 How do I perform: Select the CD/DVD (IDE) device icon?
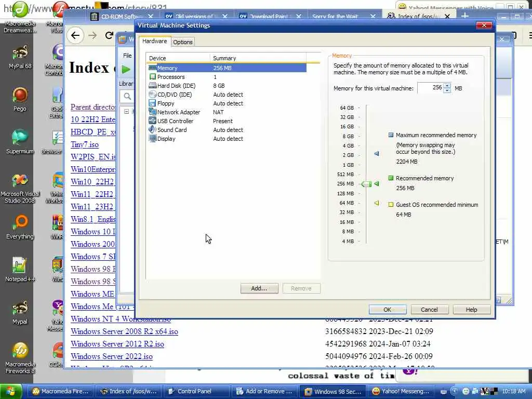[153, 95]
